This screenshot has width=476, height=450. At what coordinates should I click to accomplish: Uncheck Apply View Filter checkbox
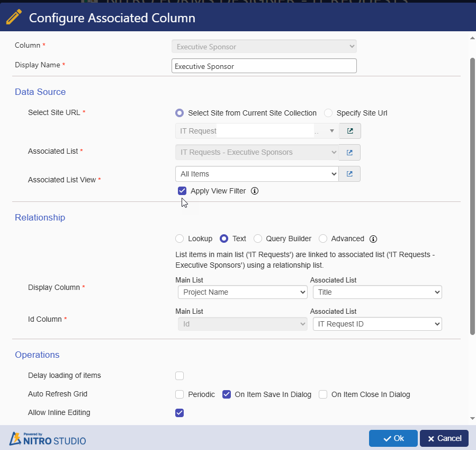pyautogui.click(x=182, y=191)
